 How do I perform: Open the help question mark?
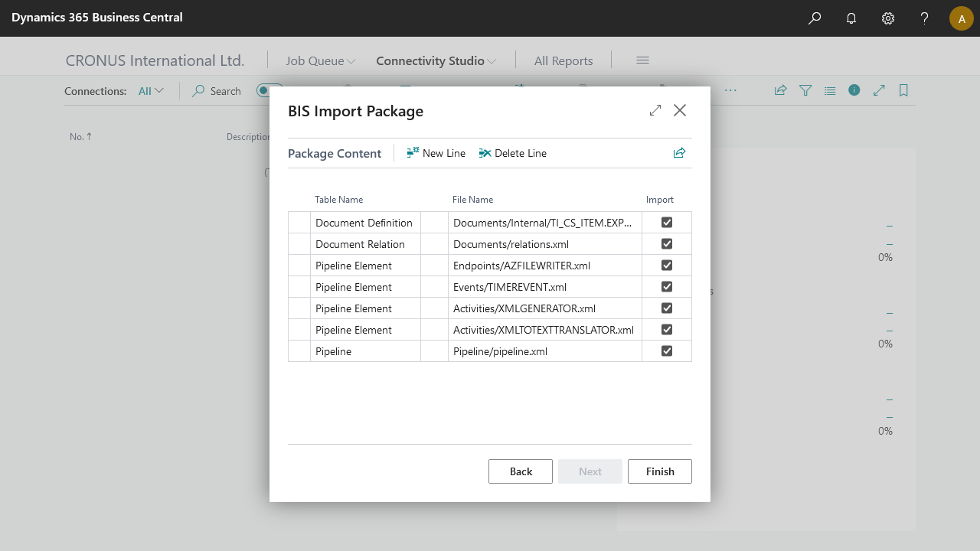coord(925,18)
